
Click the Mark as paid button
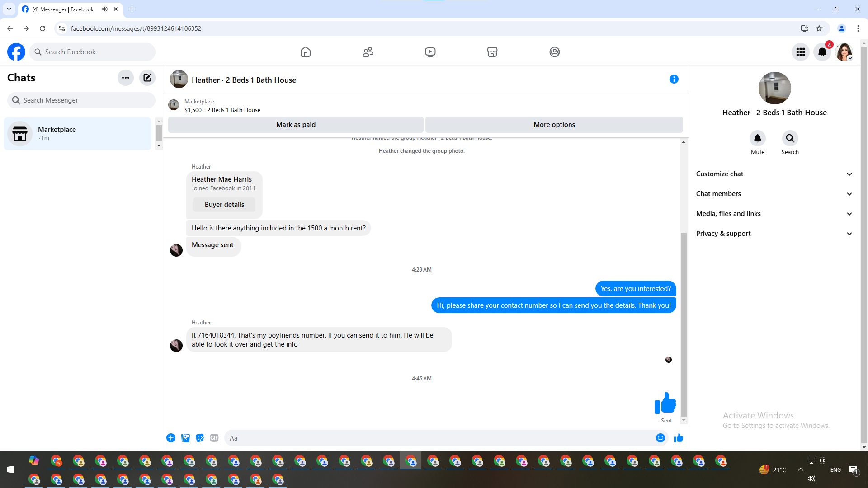pyautogui.click(x=296, y=125)
